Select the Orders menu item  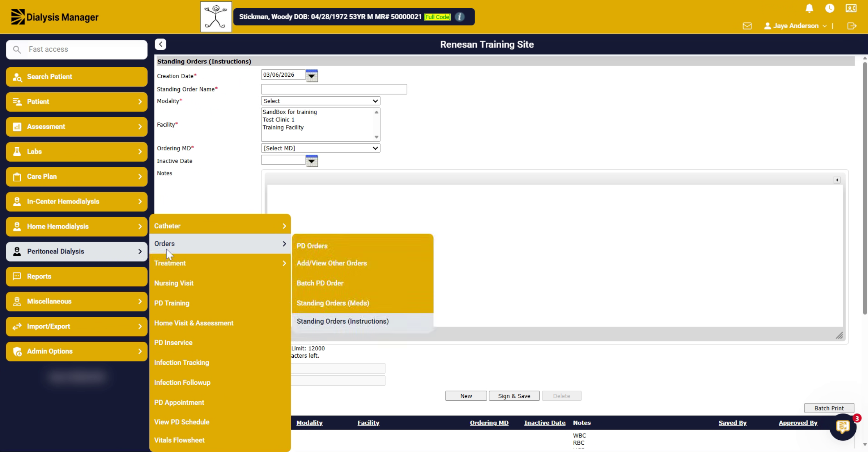(x=220, y=244)
